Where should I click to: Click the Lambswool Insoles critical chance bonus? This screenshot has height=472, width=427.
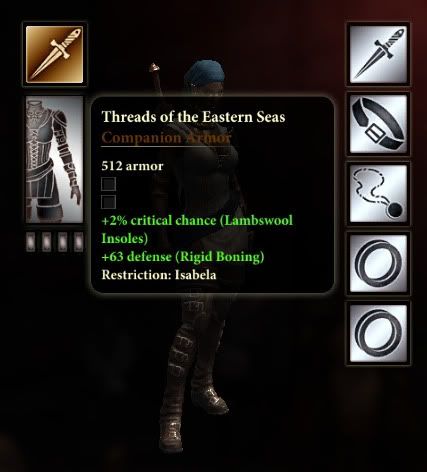click(197, 229)
